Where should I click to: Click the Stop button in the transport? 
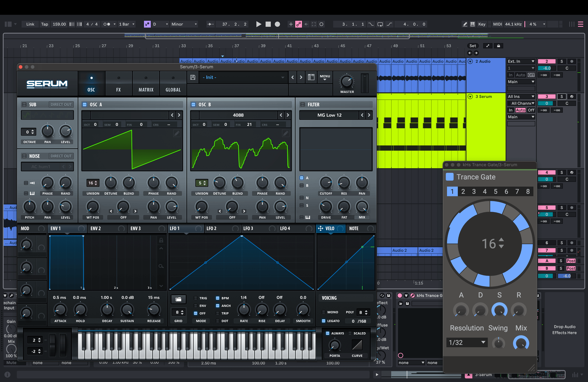(x=268, y=24)
